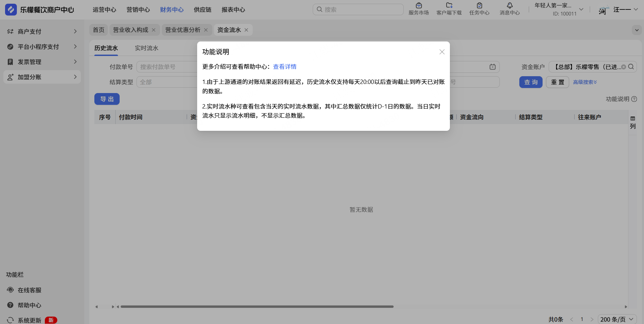Click the 商户支付 sidebar icon

[10, 31]
